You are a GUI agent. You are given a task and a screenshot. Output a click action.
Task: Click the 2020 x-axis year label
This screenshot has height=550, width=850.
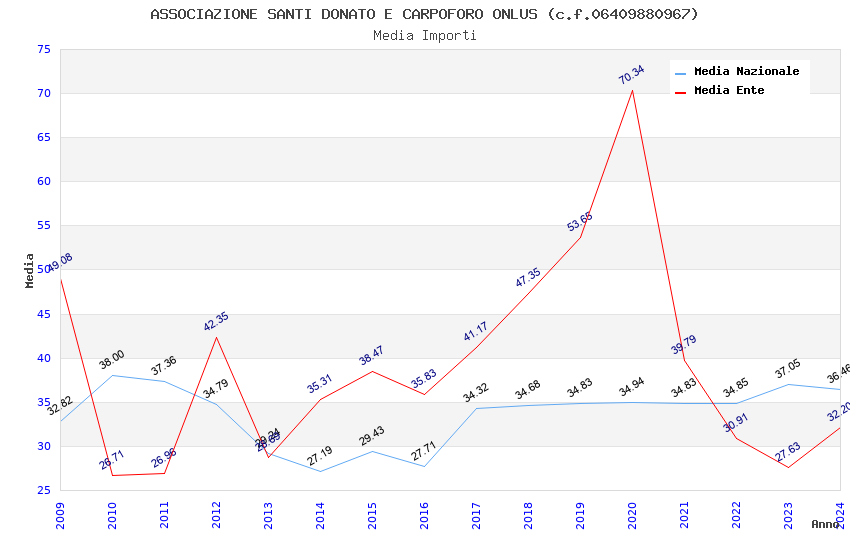632,515
